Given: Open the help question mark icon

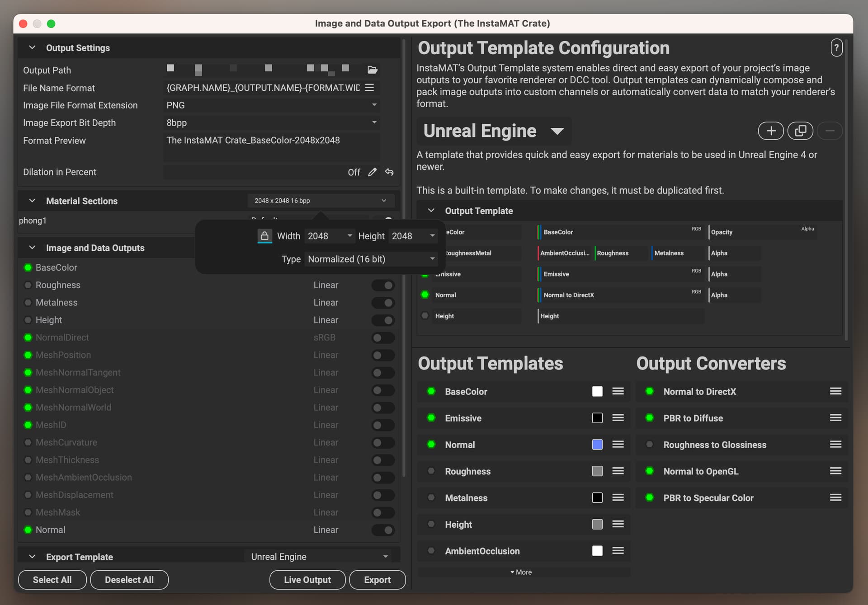Looking at the screenshot, I should pos(836,48).
